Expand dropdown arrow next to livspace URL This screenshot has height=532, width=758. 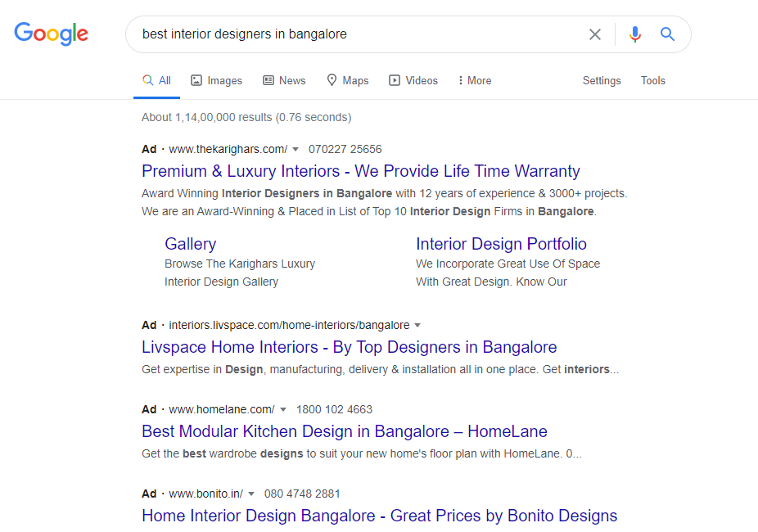417,325
